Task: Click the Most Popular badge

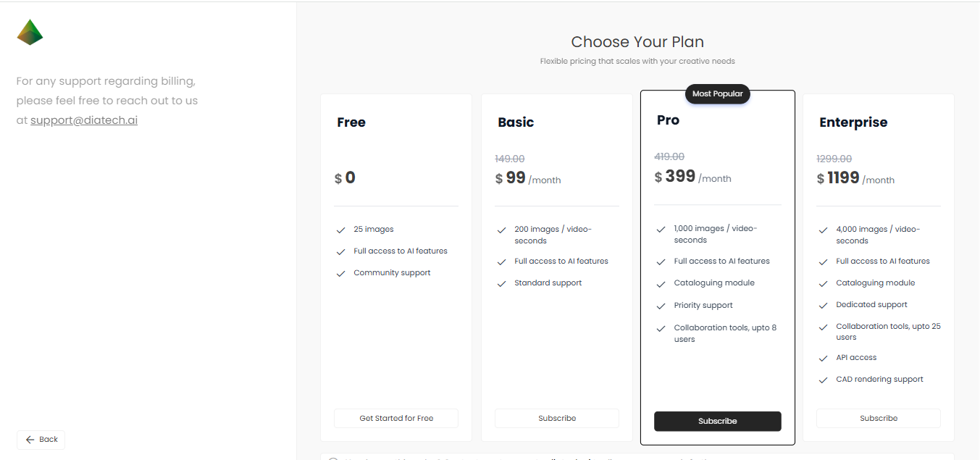Action: tap(717, 93)
